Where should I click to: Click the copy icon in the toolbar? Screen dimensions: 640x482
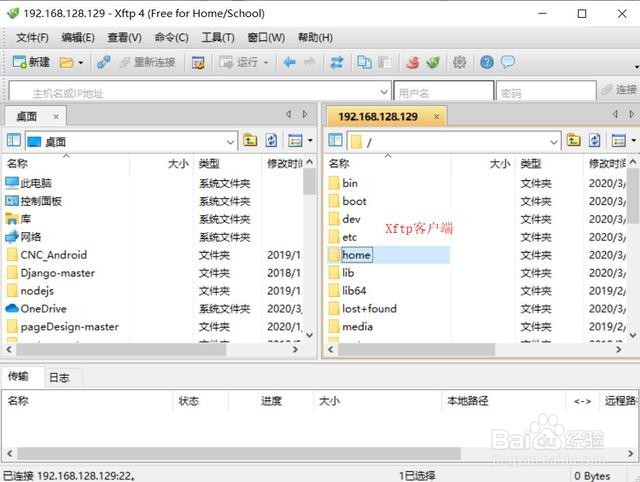tap(364, 62)
